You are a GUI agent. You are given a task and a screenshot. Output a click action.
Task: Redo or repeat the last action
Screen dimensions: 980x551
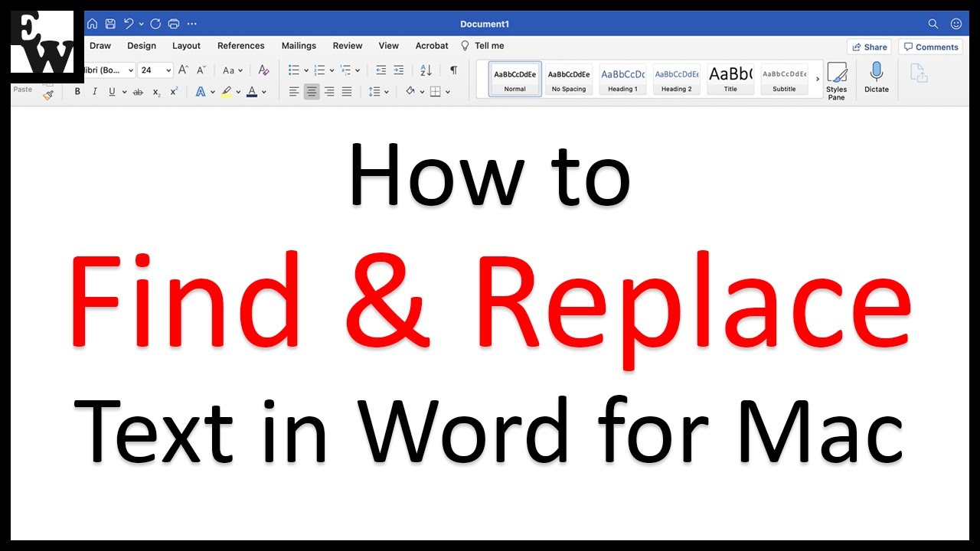pos(155,24)
